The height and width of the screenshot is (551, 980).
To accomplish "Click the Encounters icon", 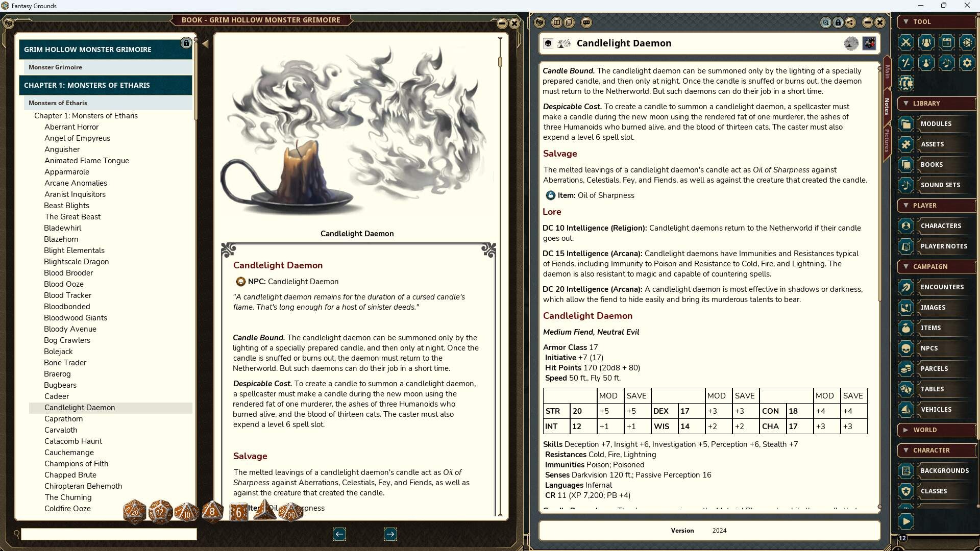I will (906, 287).
